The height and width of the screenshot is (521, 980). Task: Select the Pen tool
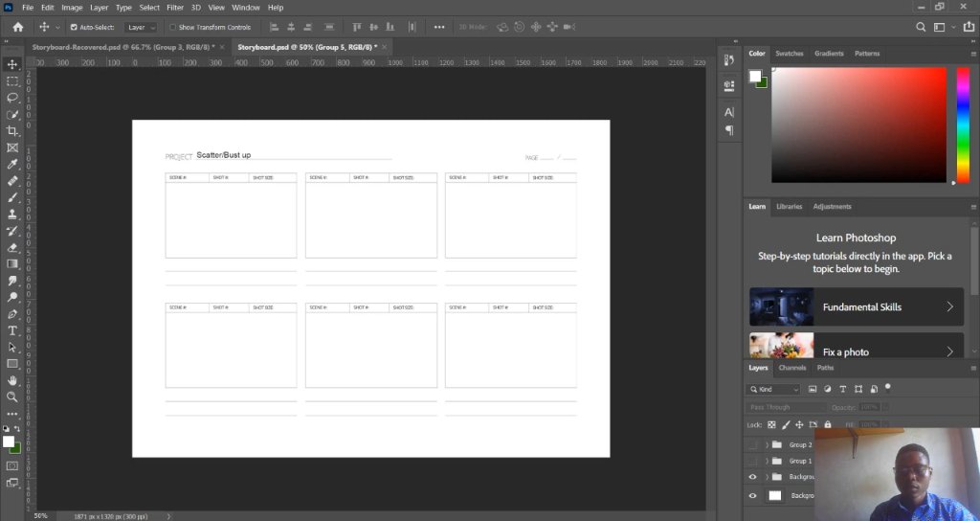click(x=11, y=314)
